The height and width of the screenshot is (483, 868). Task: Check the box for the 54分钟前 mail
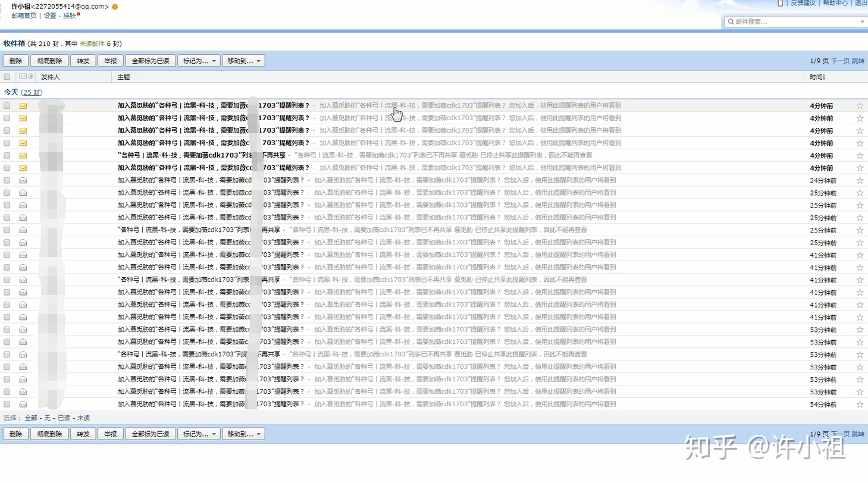click(x=7, y=404)
